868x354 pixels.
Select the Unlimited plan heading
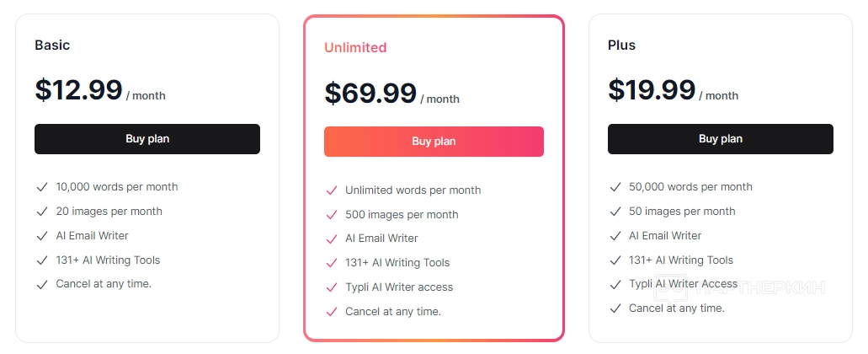(355, 48)
